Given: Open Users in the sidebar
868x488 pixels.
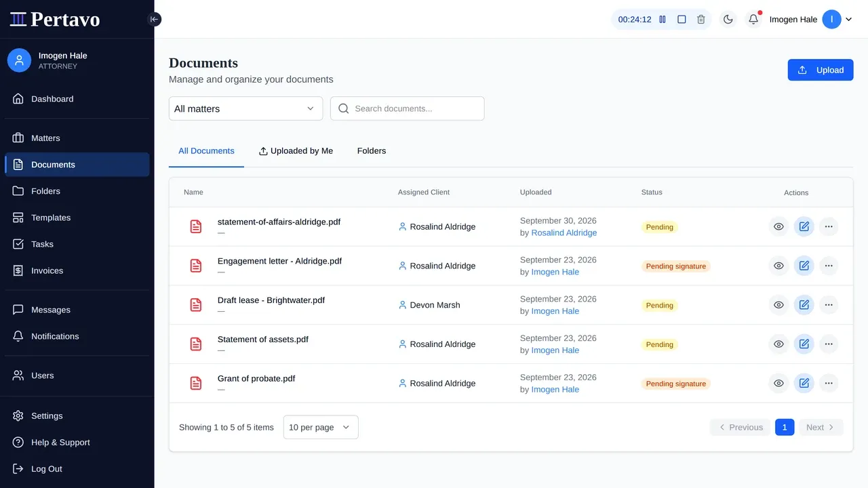Looking at the screenshot, I should tap(77, 375).
